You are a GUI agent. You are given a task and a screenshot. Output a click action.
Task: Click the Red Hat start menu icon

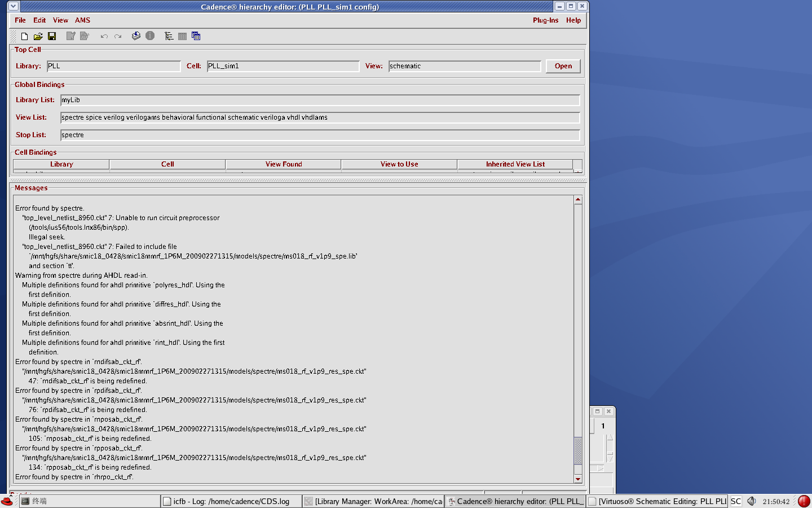tap(7, 501)
